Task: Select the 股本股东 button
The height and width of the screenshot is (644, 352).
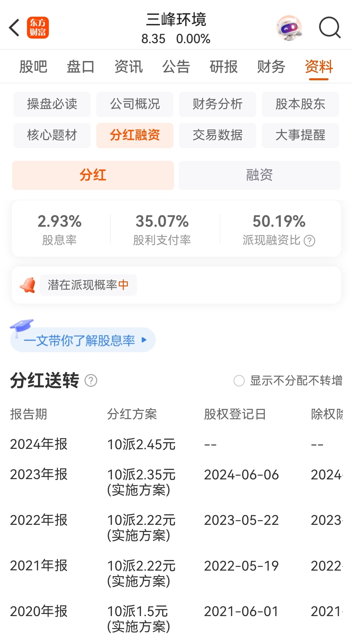Action: coord(300,104)
